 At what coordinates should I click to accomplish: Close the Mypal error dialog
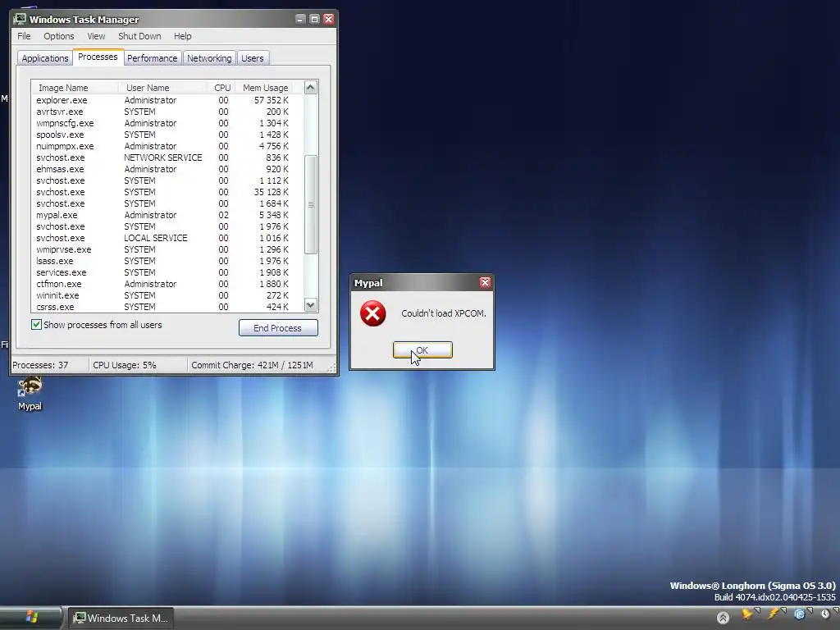pos(485,282)
